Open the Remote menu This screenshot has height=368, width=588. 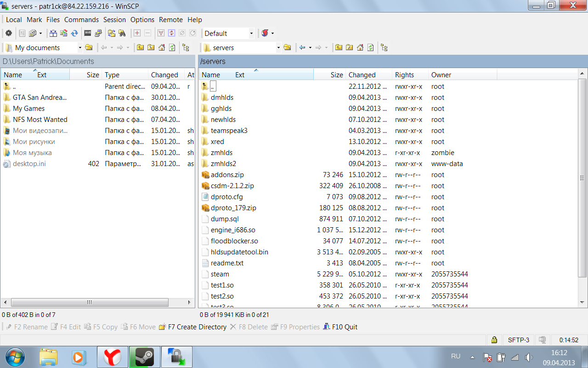pyautogui.click(x=171, y=20)
